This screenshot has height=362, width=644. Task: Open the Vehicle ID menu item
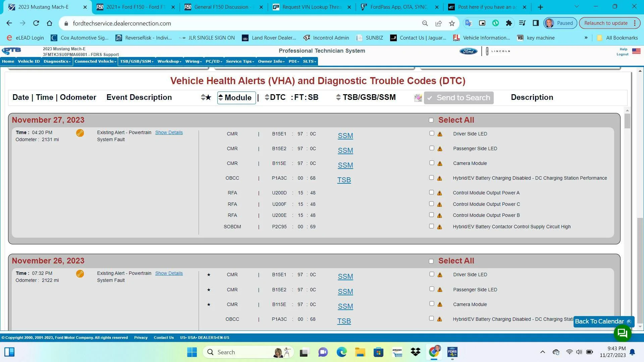click(x=29, y=61)
